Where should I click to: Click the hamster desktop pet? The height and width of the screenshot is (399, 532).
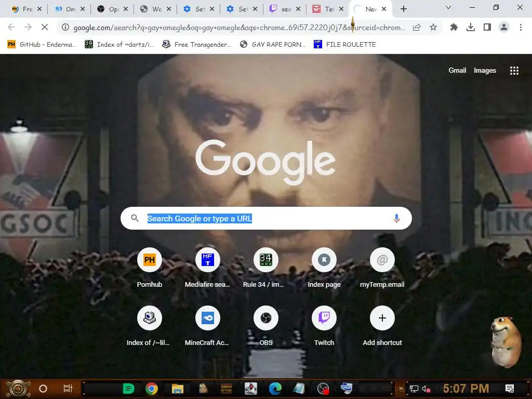tap(506, 342)
